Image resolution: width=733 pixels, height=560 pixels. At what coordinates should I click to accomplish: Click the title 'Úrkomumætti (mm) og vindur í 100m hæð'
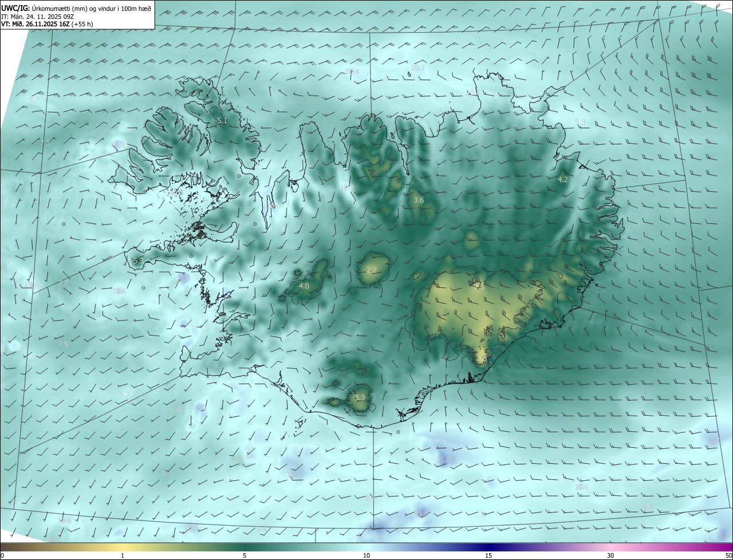[92, 9]
